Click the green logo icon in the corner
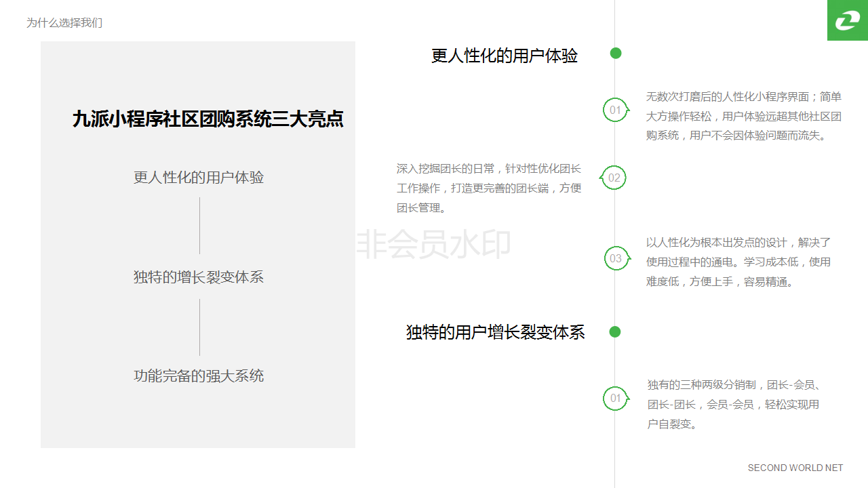The image size is (868, 488). (x=848, y=20)
